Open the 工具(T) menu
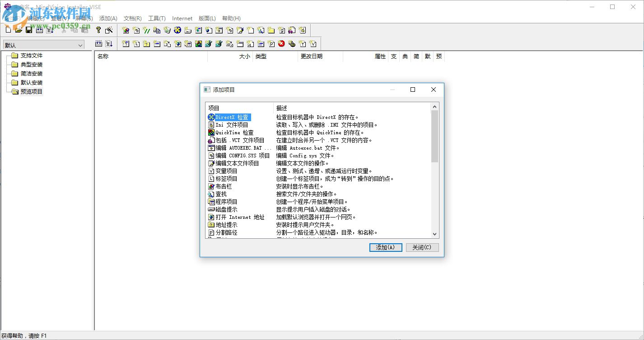This screenshot has width=644, height=340. pos(157,19)
